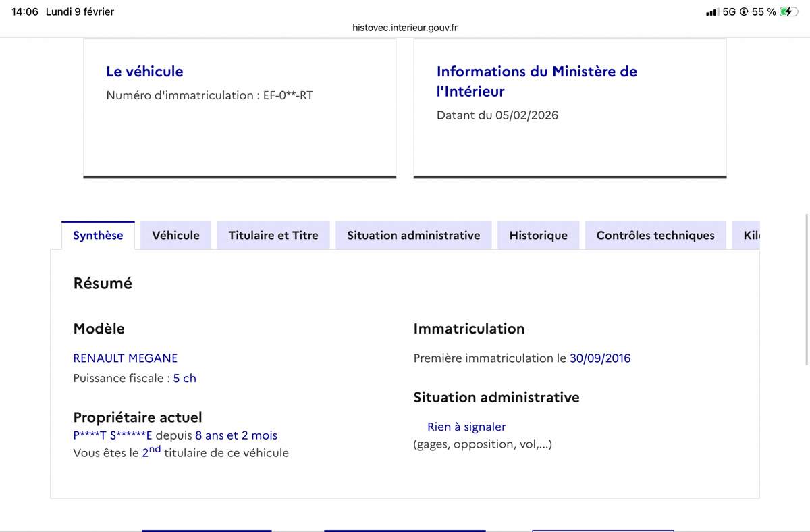This screenshot has height=532, width=810.
Task: Tap the battery charging icon
Action: click(x=788, y=11)
